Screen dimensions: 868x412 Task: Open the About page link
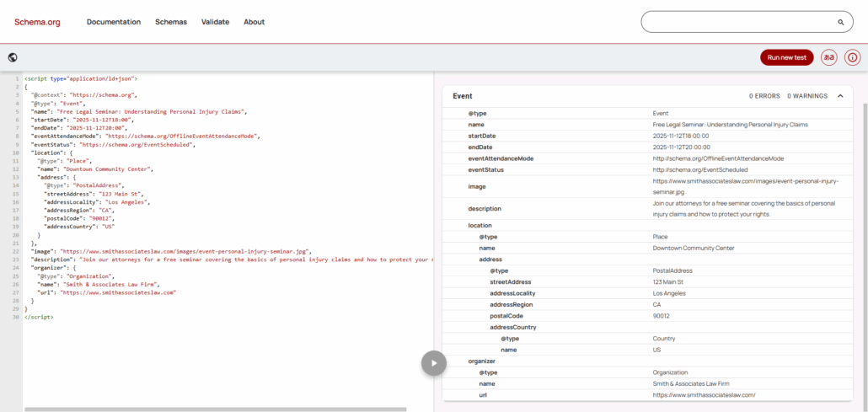click(254, 22)
